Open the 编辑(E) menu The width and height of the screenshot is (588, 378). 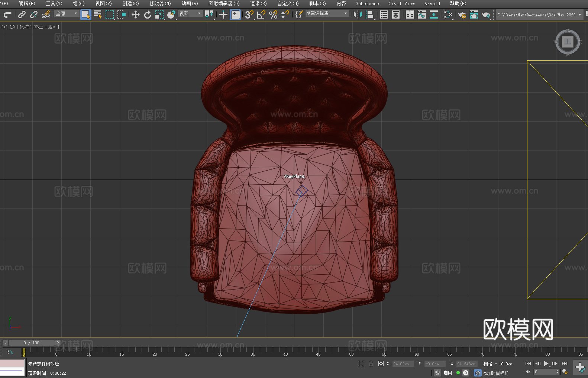tap(27, 3)
